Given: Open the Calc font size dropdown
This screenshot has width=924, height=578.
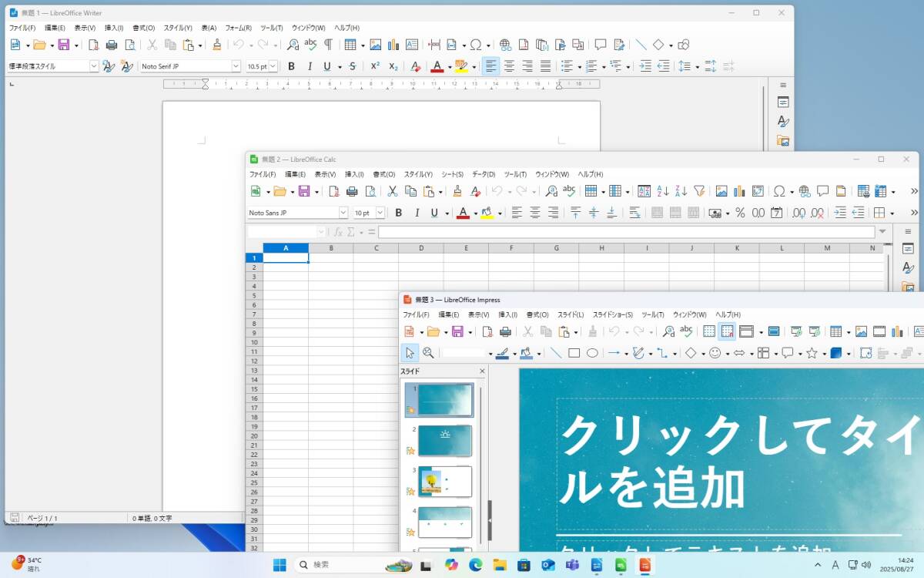Looking at the screenshot, I should tap(380, 213).
